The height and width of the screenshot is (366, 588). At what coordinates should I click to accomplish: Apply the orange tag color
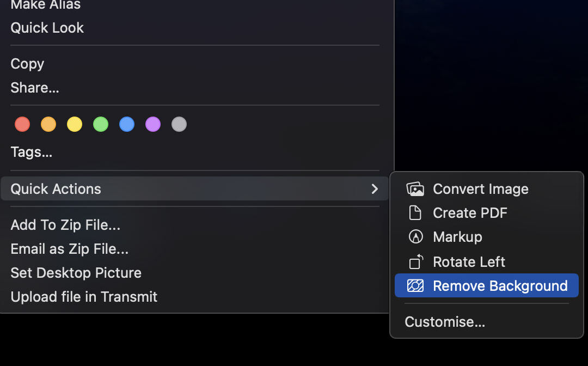[48, 124]
